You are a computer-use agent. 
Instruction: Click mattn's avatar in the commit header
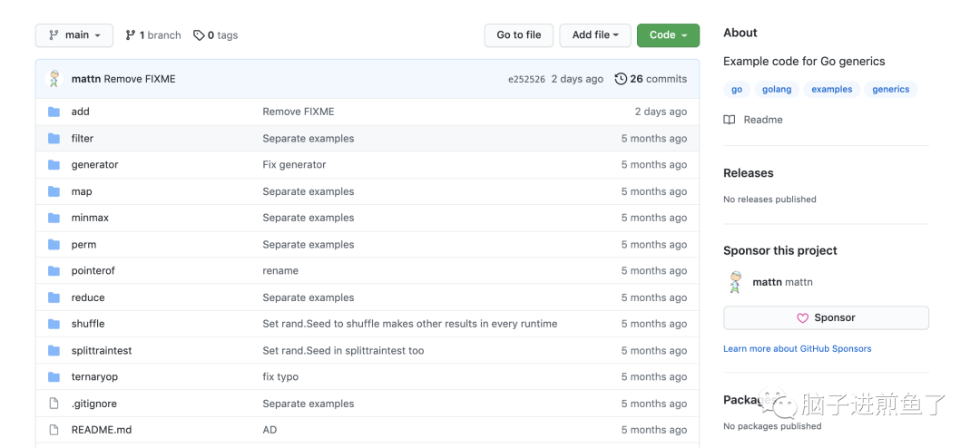54,79
